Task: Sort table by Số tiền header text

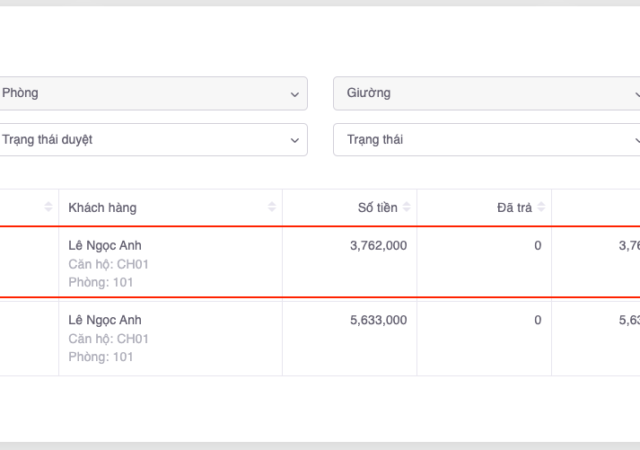Action: point(377,207)
